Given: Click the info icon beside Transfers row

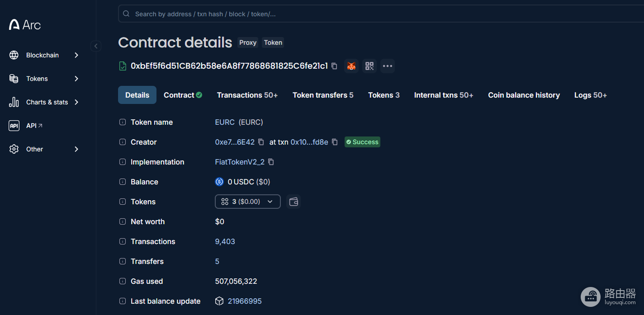Looking at the screenshot, I should (x=123, y=261).
